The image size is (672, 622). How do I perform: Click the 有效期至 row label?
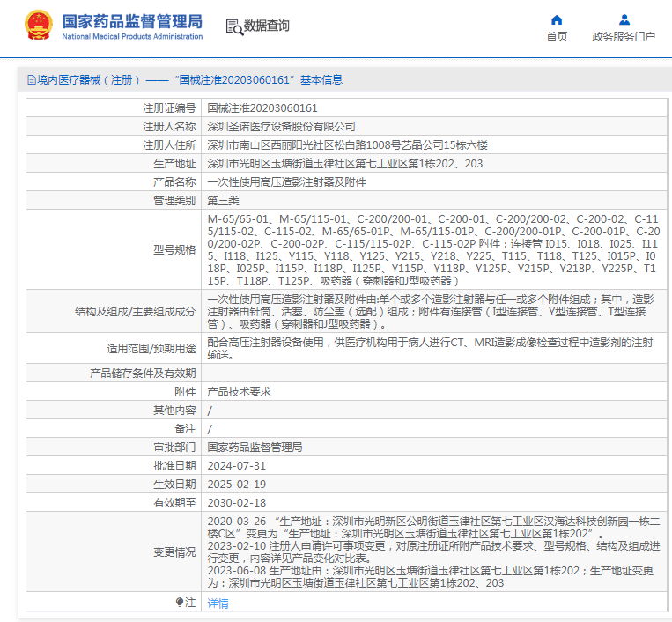point(174,502)
